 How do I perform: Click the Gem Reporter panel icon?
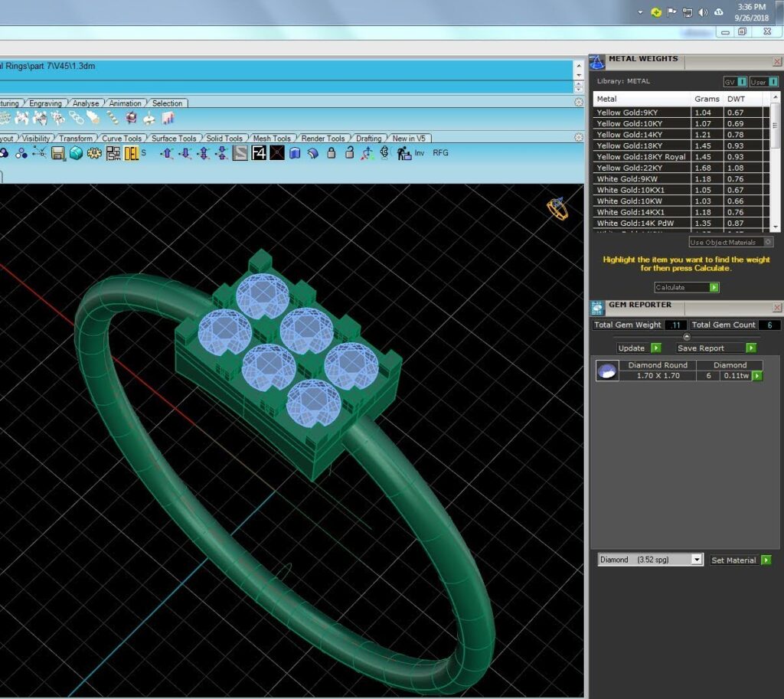(597, 308)
